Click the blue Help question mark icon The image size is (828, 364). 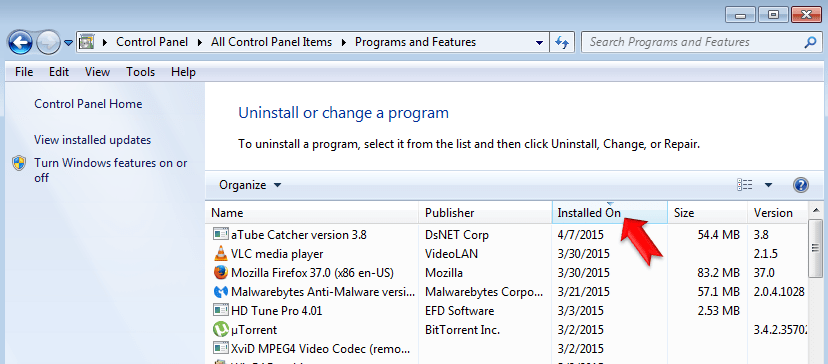tap(801, 185)
